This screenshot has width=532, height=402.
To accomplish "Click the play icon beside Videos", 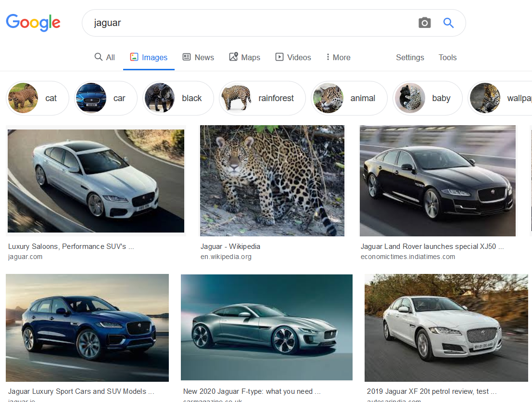I will click(x=279, y=57).
